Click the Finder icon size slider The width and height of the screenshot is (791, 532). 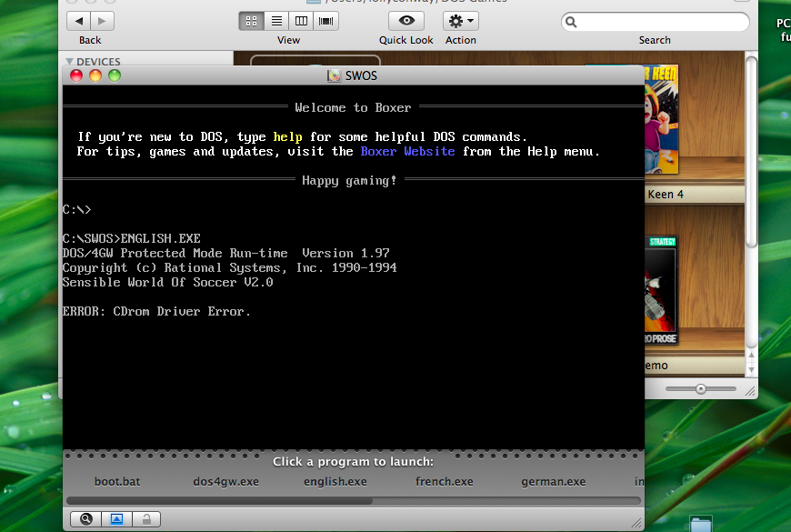point(701,389)
